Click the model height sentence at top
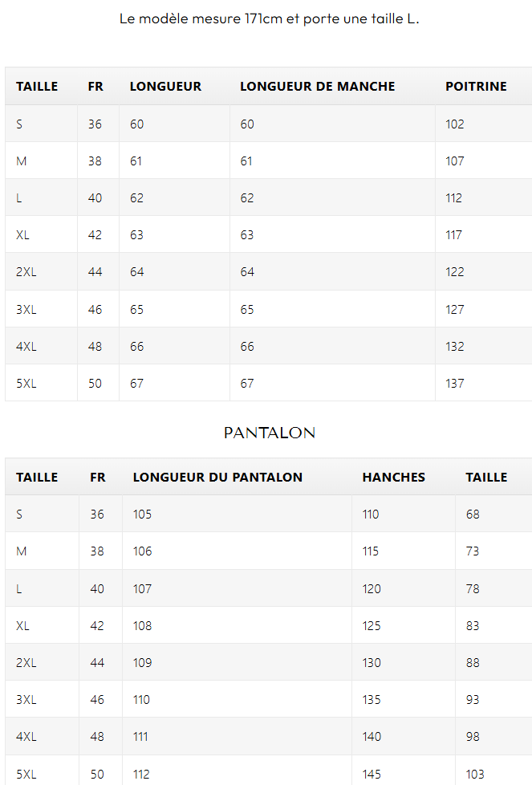Image resolution: width=532 pixels, height=785 pixels. 269,18
